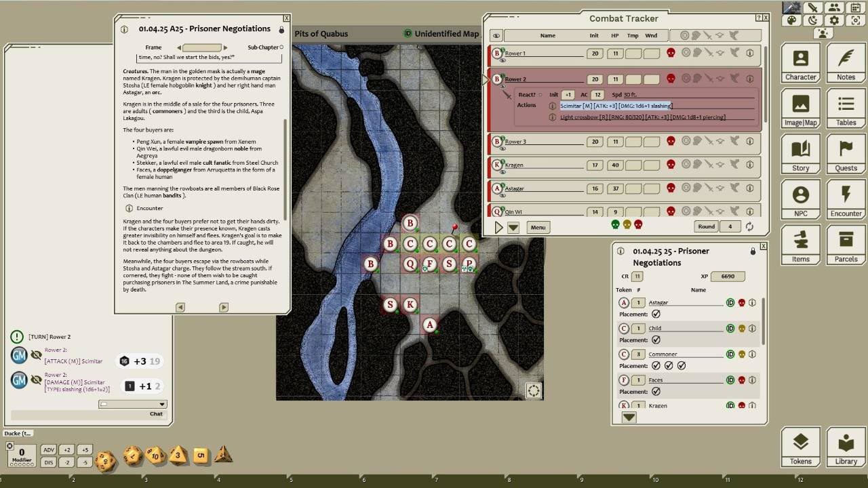This screenshot has width=868, height=488.
Task: Roll Light crossbow action for Rower 2
Action: (x=643, y=117)
